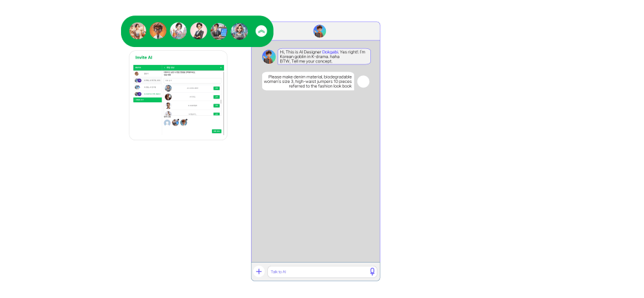
Task: Open the AI designer profile in chat header
Action: click(319, 31)
